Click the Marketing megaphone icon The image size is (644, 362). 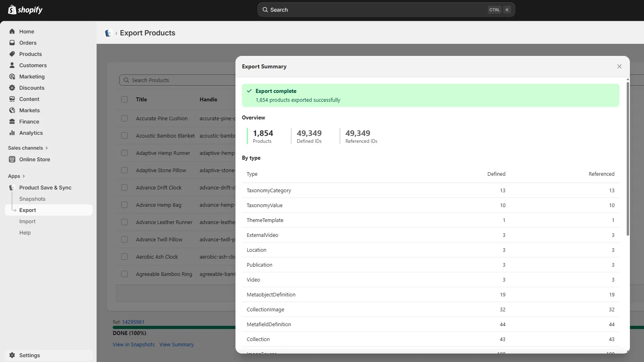(12, 76)
